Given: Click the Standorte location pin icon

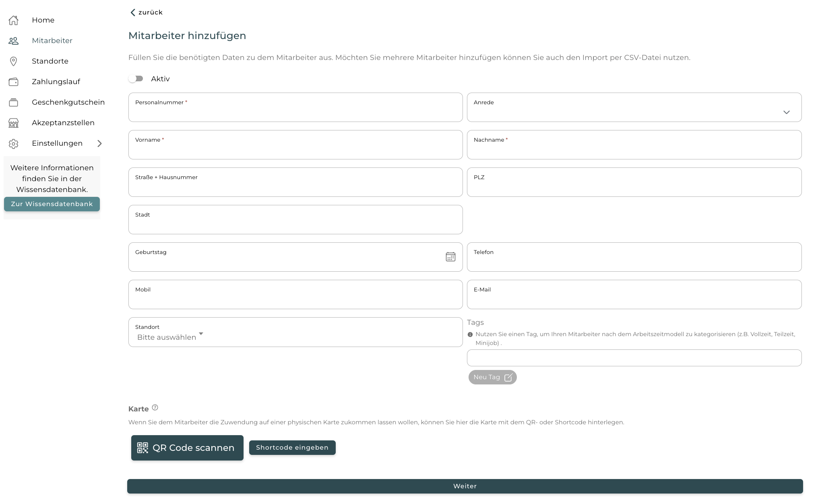Looking at the screenshot, I should click(13, 61).
